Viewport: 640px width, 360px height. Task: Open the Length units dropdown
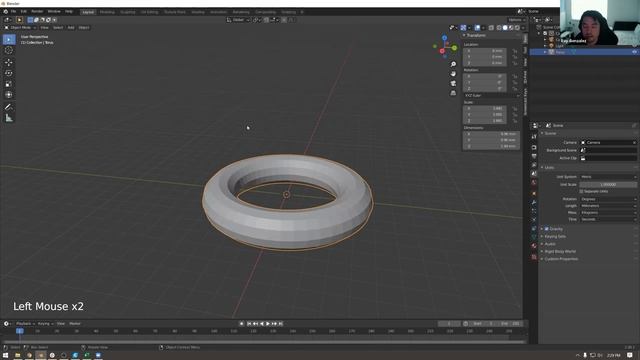[608, 206]
